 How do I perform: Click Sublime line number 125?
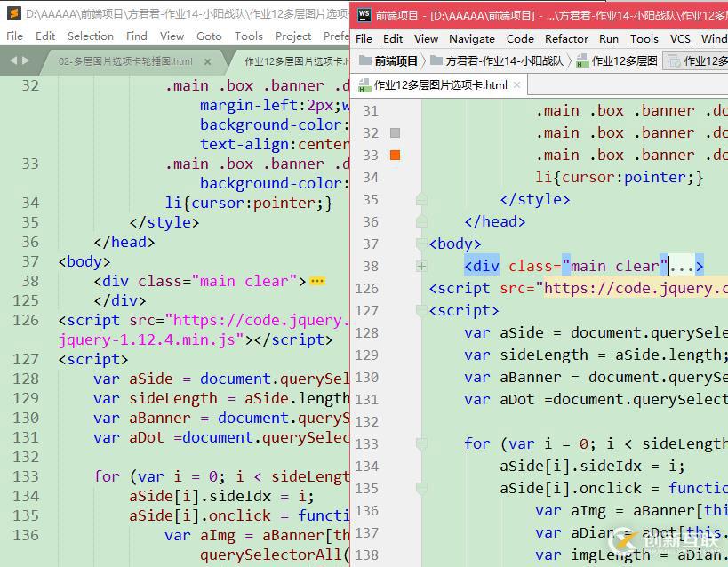pos(26,300)
